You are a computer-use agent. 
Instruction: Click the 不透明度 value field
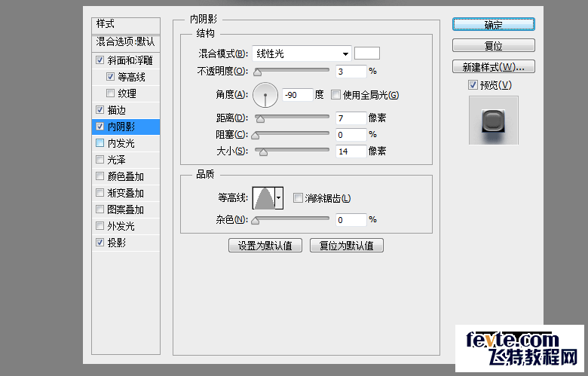coord(351,72)
